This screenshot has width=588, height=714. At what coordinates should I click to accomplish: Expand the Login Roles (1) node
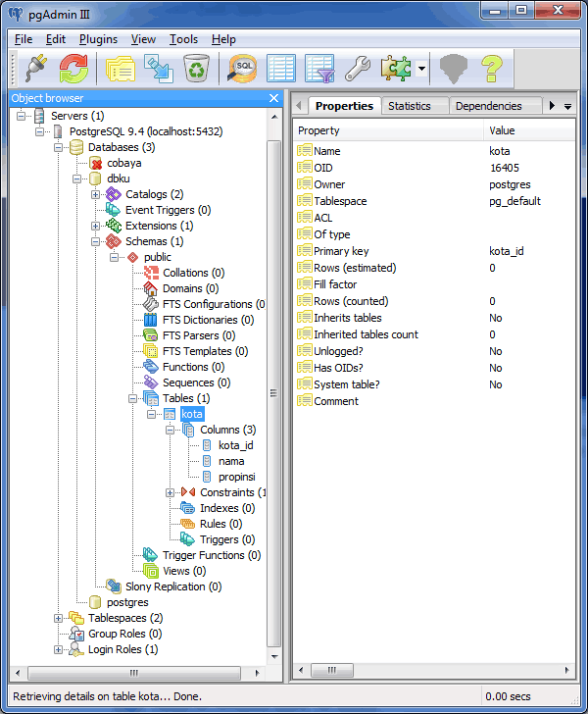click(58, 649)
